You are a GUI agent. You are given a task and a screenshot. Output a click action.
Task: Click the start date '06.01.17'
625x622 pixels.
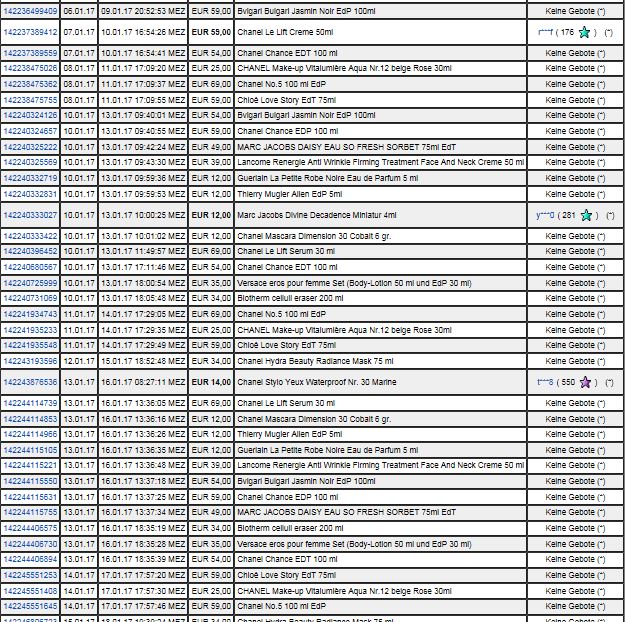tap(79, 11)
